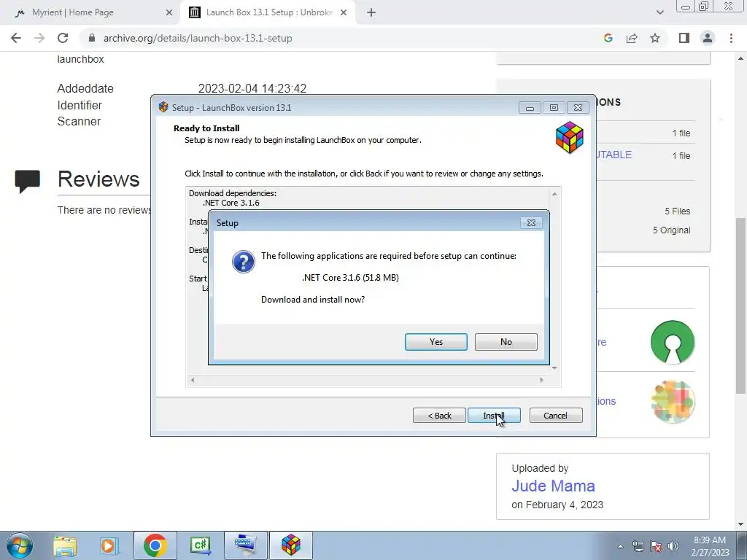Viewport: 747px width, 560px height.
Task: Go back in the browser
Action: tap(16, 38)
